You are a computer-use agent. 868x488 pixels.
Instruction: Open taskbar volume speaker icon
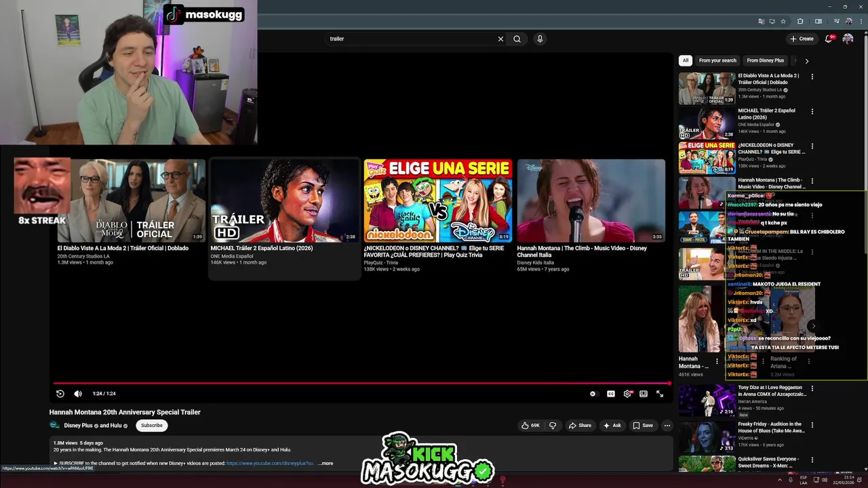(x=825, y=480)
